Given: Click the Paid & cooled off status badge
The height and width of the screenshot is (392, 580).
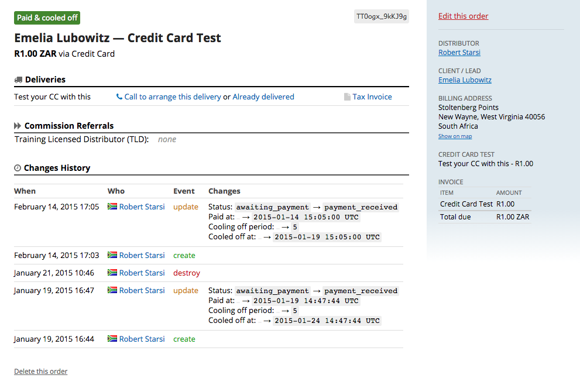Looking at the screenshot, I should point(47,18).
